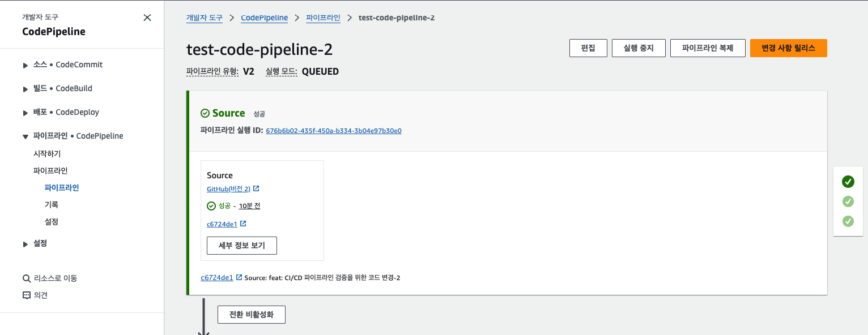The image size is (868, 335).
Task: Go to 개발자 도구 breadcrumb
Action: pyautogui.click(x=205, y=18)
